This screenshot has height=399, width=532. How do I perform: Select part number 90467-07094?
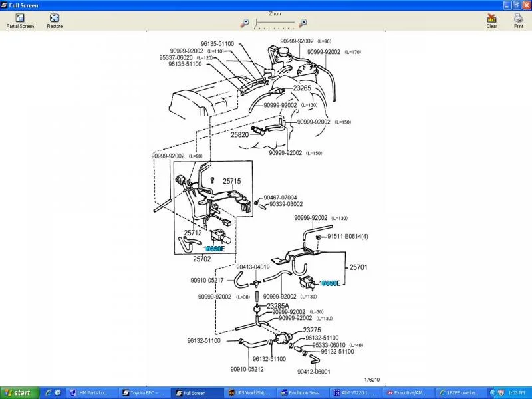(x=280, y=198)
